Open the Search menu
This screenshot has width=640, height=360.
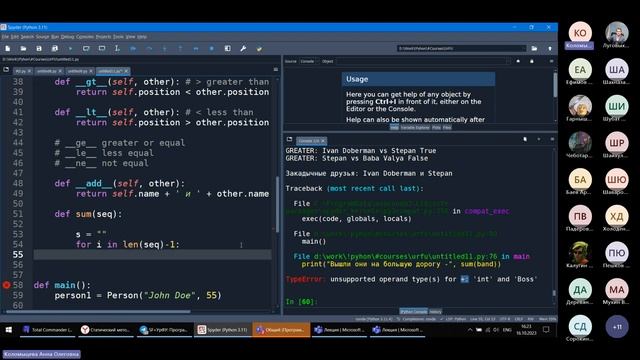click(x=27, y=37)
